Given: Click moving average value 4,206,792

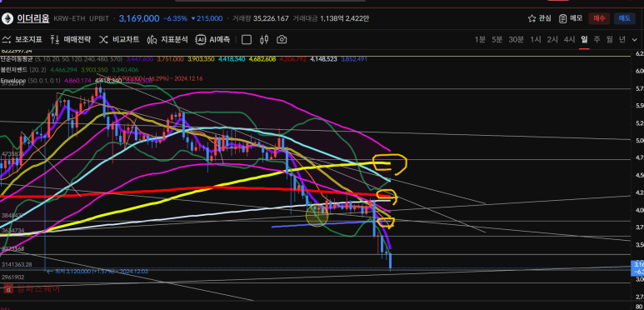Looking at the screenshot, I should [292, 59].
